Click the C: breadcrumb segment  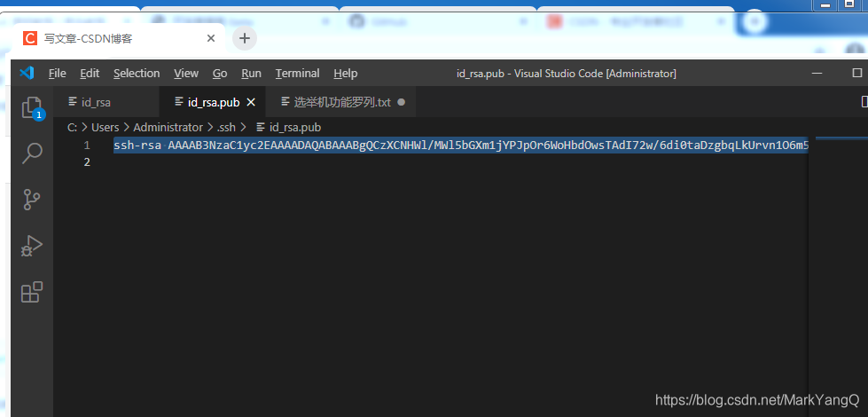point(72,128)
